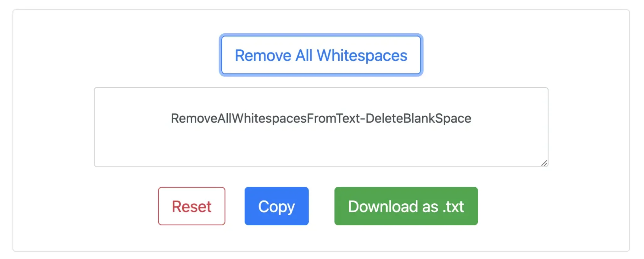The width and height of the screenshot is (644, 259).
Task: Place cursor at the start of RemoveAllWhitespaces text
Action: (x=172, y=118)
